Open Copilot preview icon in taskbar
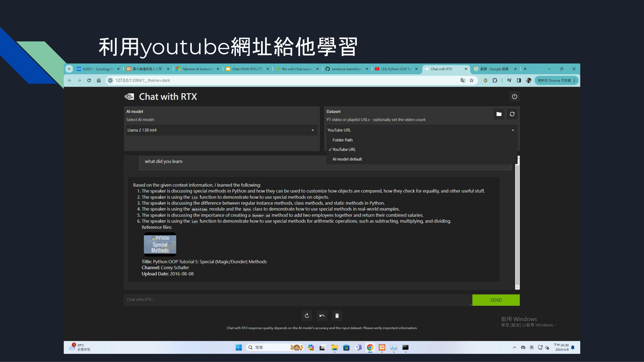The height and width of the screenshot is (362, 644). coord(311,347)
